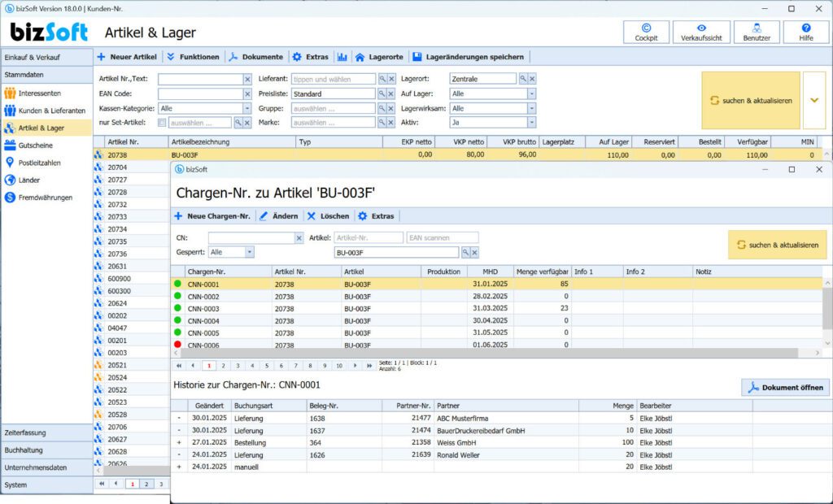Screen dimensions: 833x504
Task: Clear the Artikel Nr.,Text field
Action: pos(247,79)
